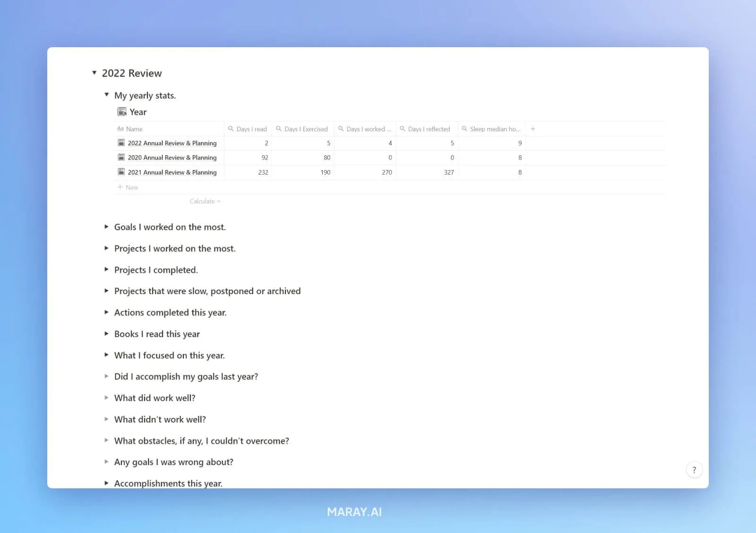Click the page icon beside 2021 Annual Review & Planning
The image size is (756, 533).
click(121, 172)
